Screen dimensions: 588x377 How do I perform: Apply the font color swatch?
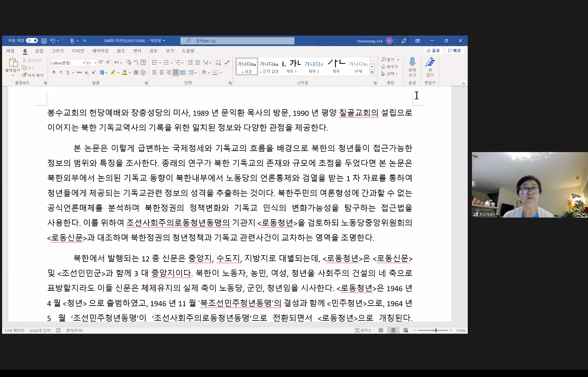124,73
